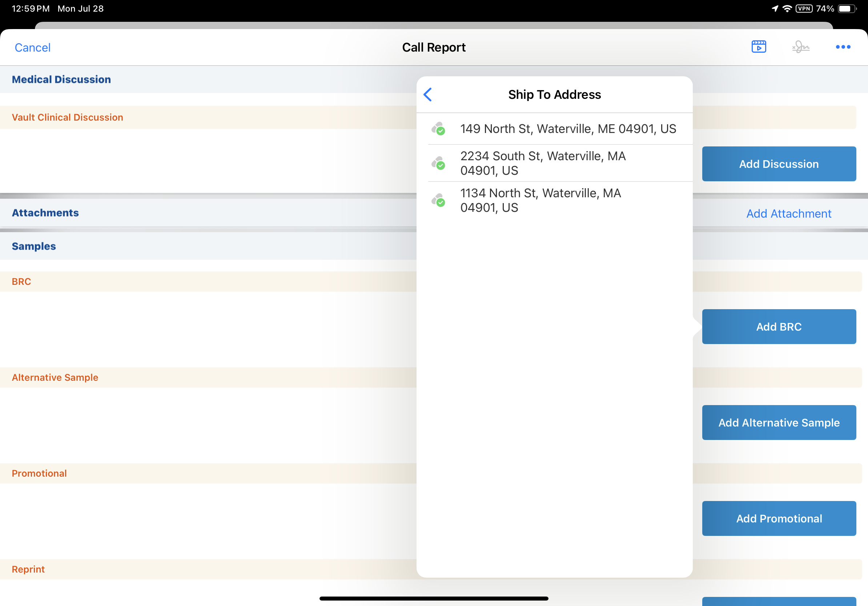Select 149 North St, Waterville, ME address
The width and height of the screenshot is (868, 606).
(567, 129)
